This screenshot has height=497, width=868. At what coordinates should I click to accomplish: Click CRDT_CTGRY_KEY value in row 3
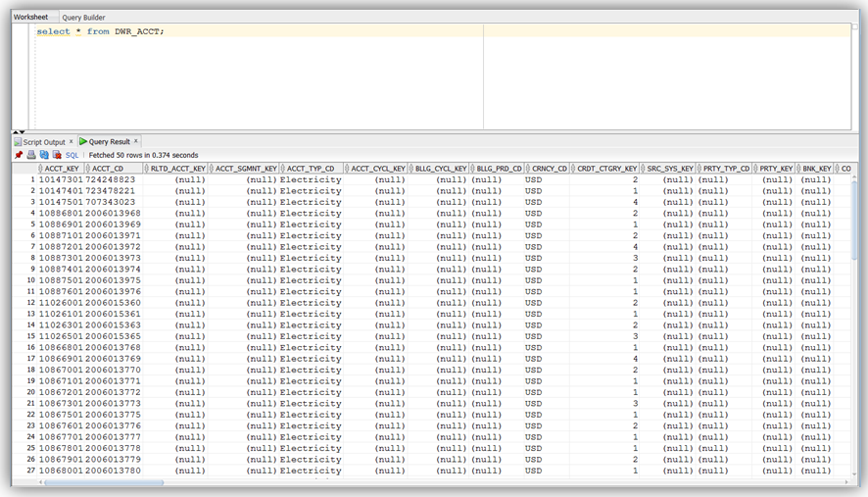click(635, 202)
